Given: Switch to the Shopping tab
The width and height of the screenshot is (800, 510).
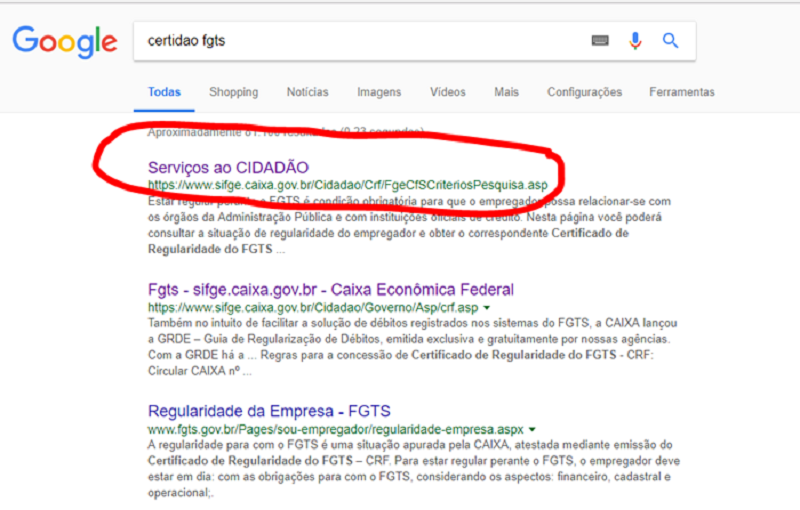Looking at the screenshot, I should (x=233, y=92).
